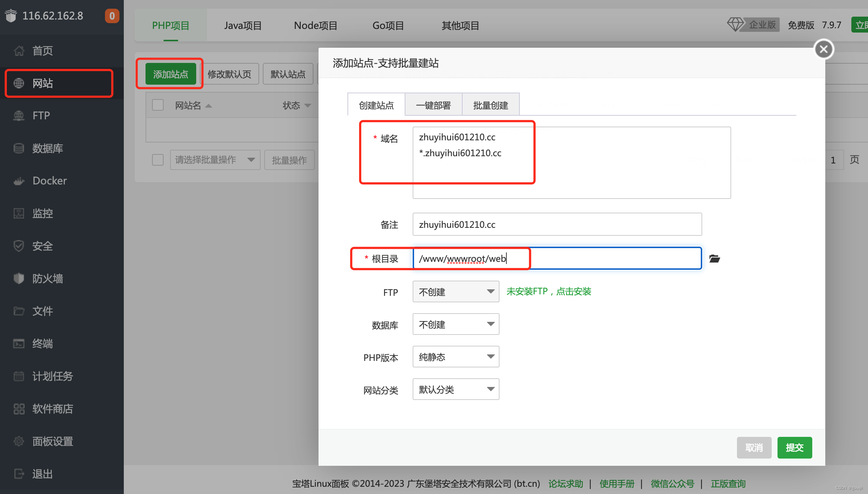This screenshot has width=868, height=494.
Task: Click the 监控 monitor icon
Action: pos(19,213)
